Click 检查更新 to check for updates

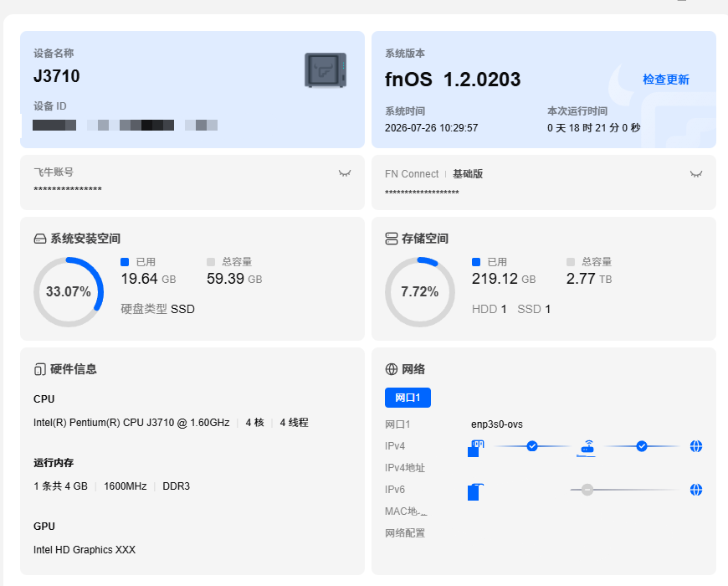coord(666,80)
